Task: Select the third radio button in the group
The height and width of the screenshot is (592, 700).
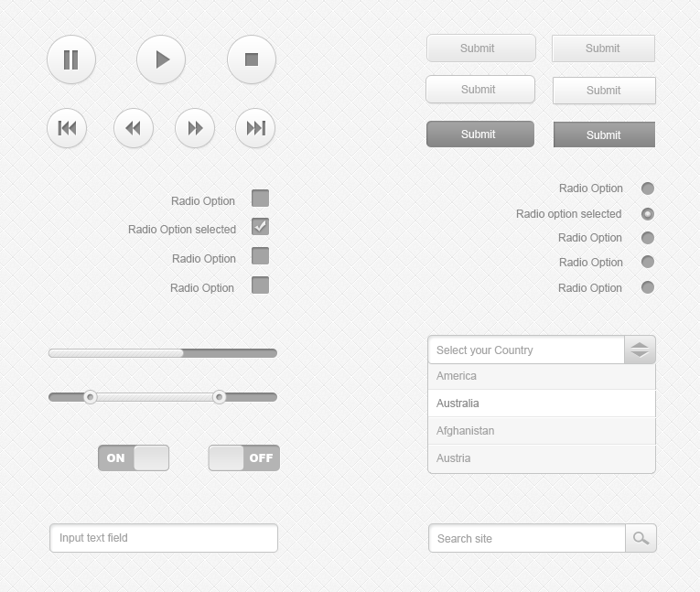Action: [x=648, y=238]
